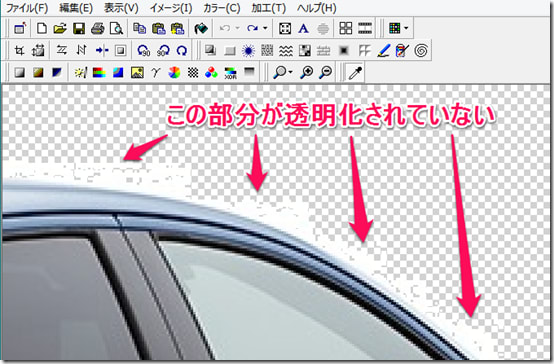
Task: Click the blue posterize image icon
Action: pyautogui.click(x=118, y=72)
